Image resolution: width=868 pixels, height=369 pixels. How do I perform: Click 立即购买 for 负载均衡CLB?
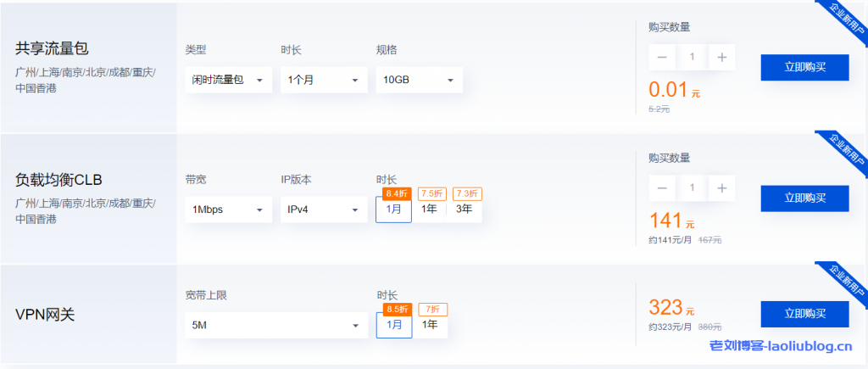tap(804, 198)
